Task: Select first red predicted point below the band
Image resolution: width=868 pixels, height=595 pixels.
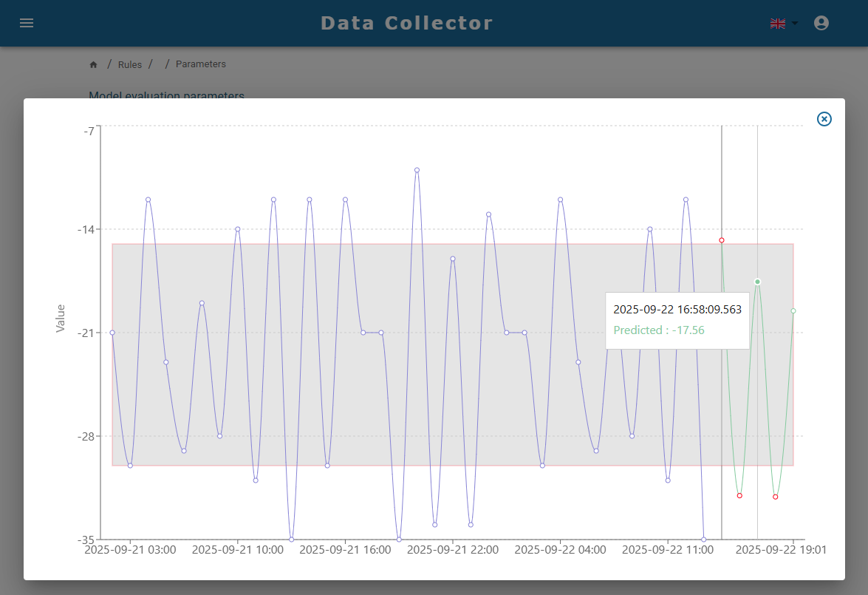Action: tap(739, 495)
